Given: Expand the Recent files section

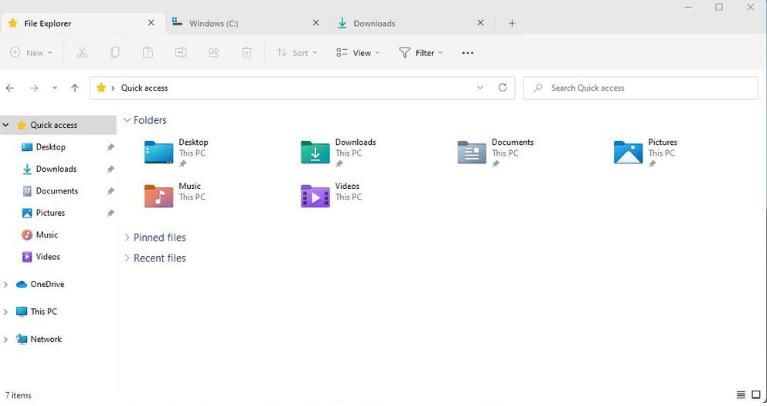Looking at the screenshot, I should (127, 258).
